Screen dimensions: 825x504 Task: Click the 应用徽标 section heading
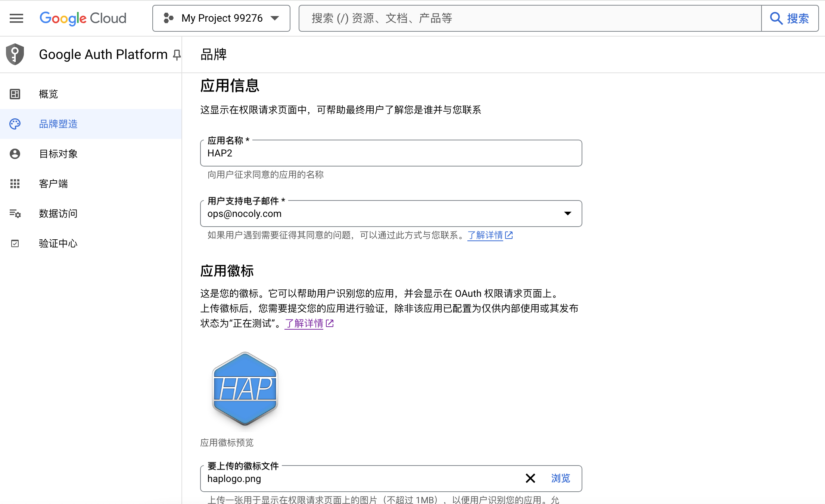tap(227, 271)
